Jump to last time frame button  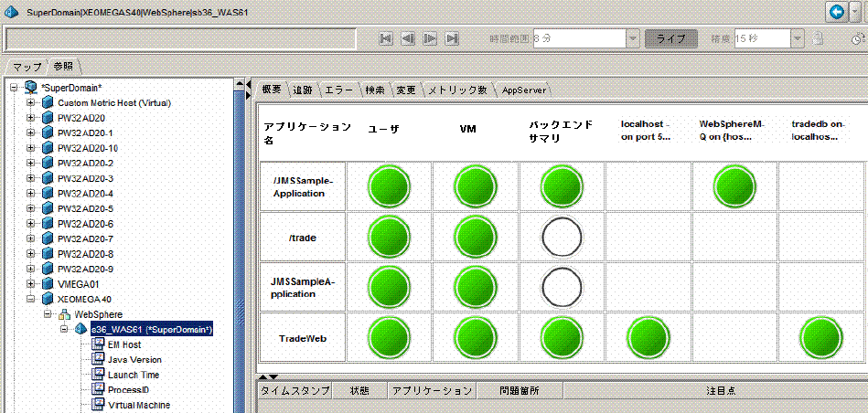click(452, 38)
